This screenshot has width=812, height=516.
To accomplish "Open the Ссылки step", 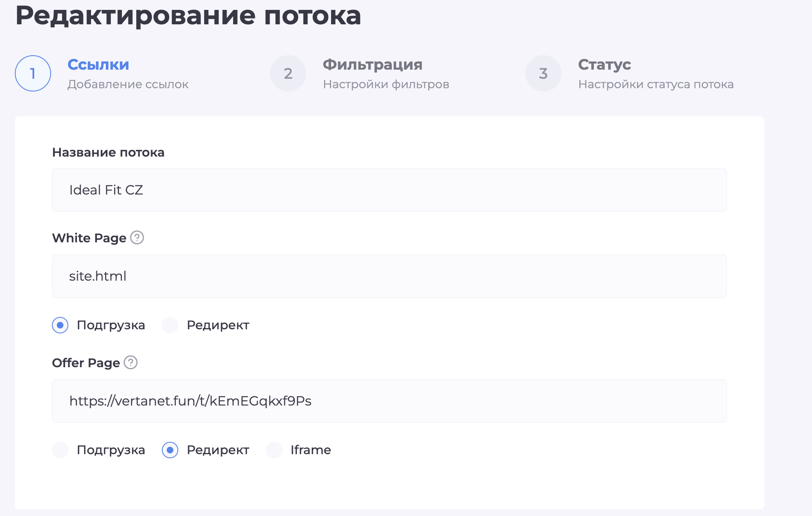I will [98, 65].
